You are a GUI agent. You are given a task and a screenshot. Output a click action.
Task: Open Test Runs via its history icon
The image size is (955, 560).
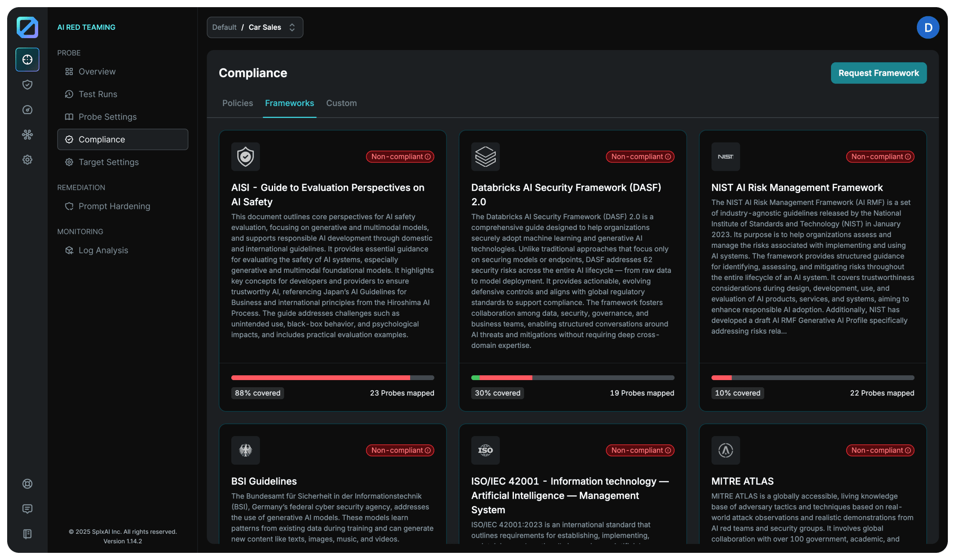coord(69,94)
